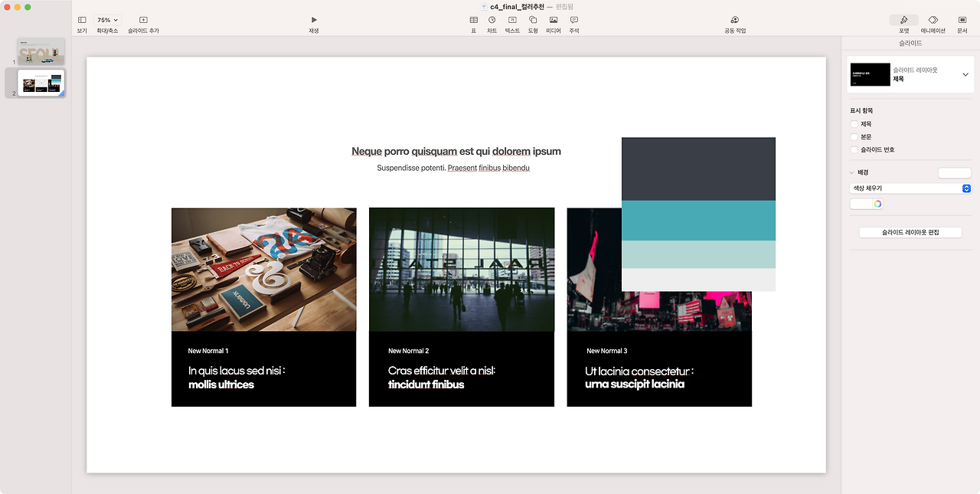Insert a chart with 차트 icon
Image resolution: width=980 pixels, height=494 pixels.
pyautogui.click(x=492, y=20)
